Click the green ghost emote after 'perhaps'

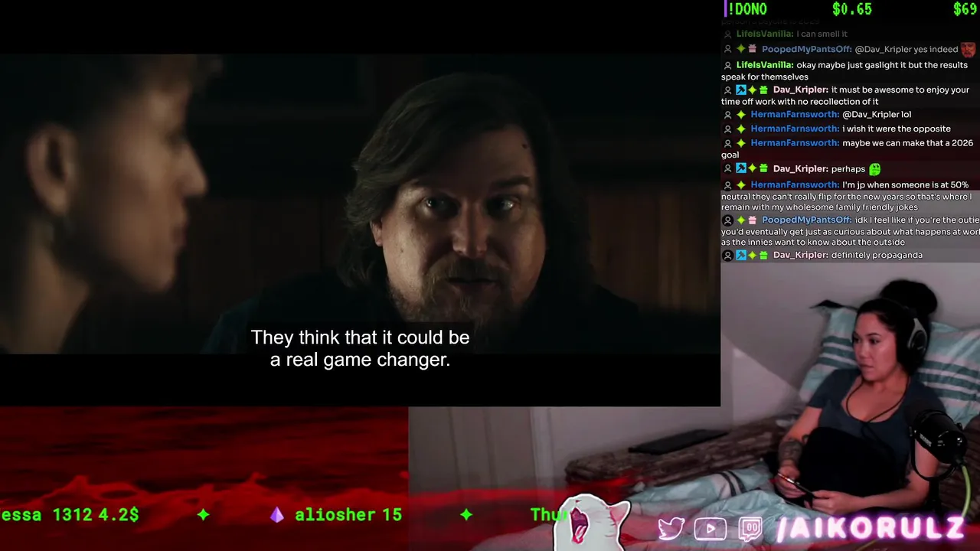click(x=875, y=169)
